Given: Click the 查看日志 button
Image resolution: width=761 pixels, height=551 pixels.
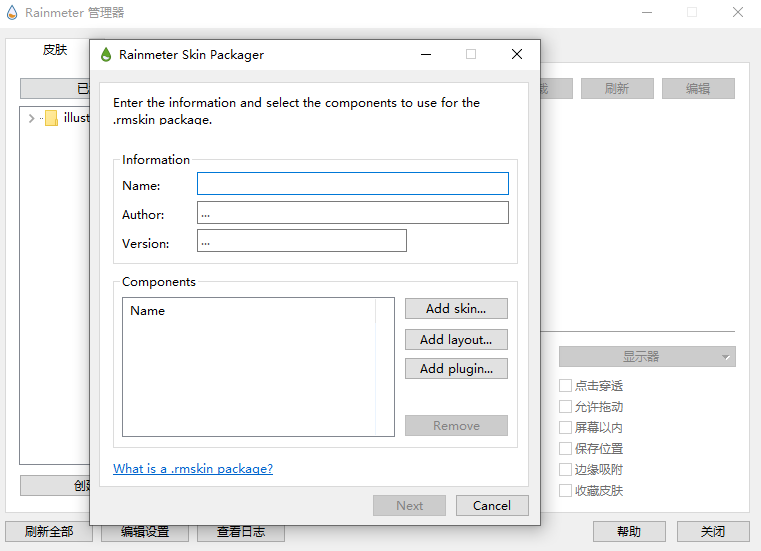Looking at the screenshot, I should click(x=241, y=533).
